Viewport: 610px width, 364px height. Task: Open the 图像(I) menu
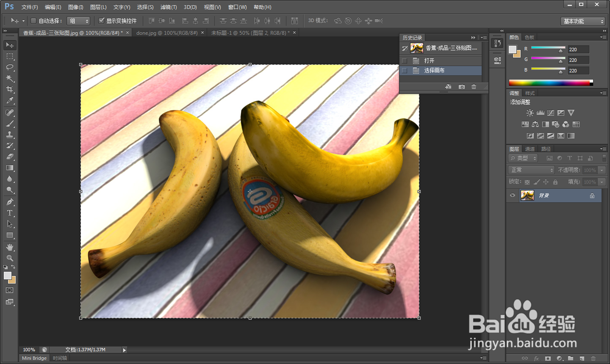coord(76,7)
